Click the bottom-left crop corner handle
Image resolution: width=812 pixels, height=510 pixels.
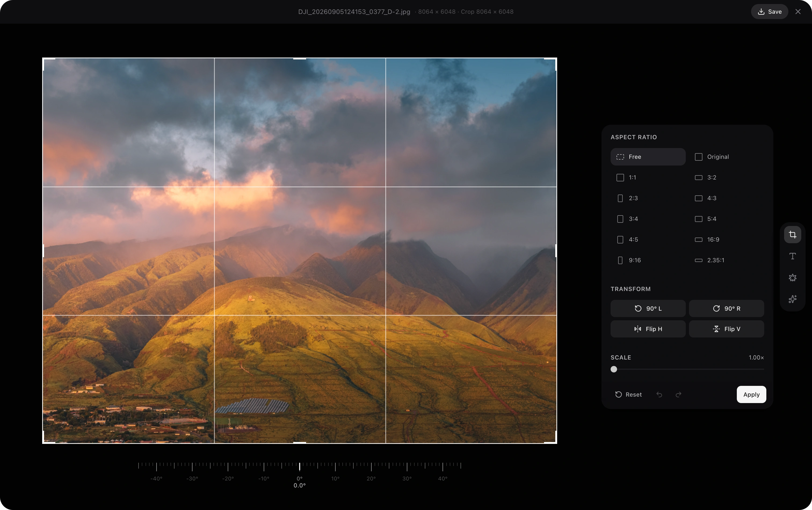(x=49, y=437)
